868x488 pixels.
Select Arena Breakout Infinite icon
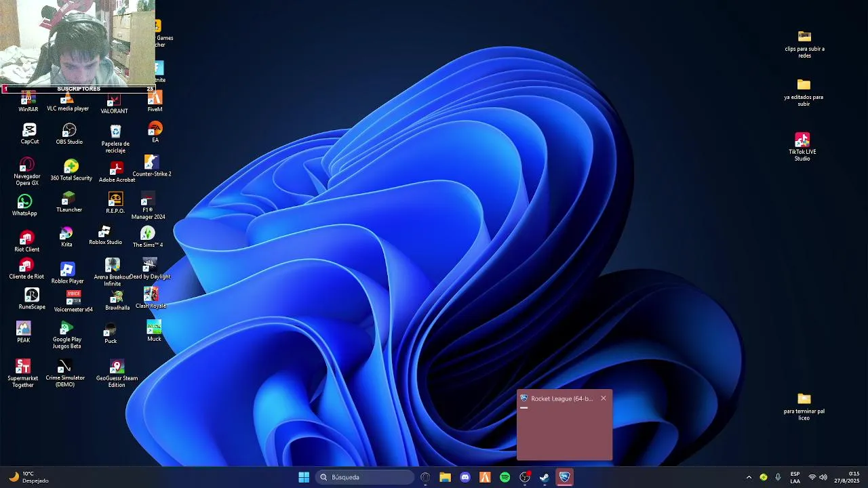[112, 272]
